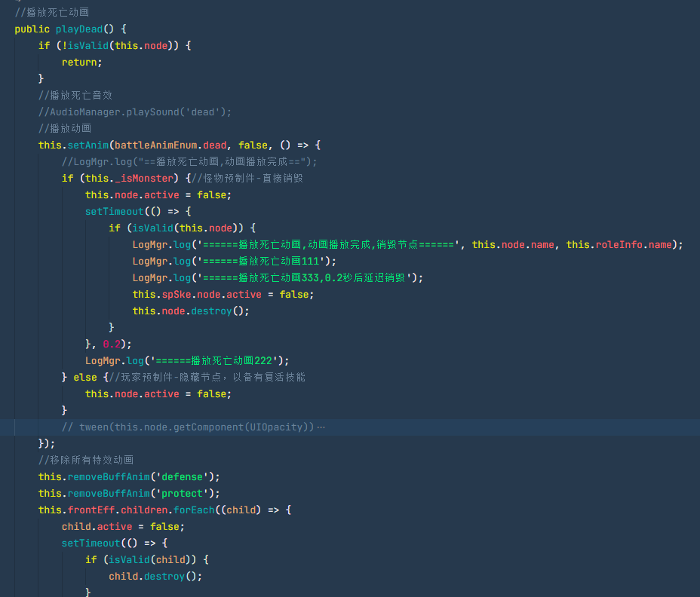
Task: Click the commented tween(this.node.getComponent(UIOpacity)) line
Action: 188,427
